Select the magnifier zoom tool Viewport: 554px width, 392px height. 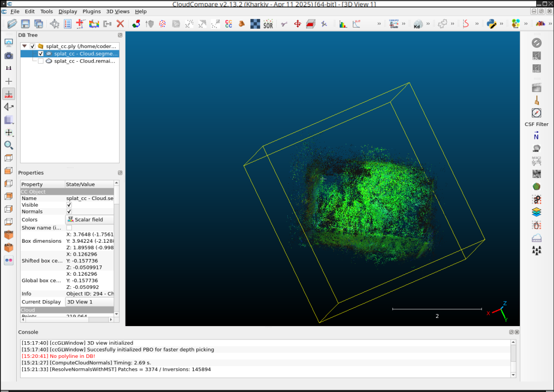click(9, 145)
